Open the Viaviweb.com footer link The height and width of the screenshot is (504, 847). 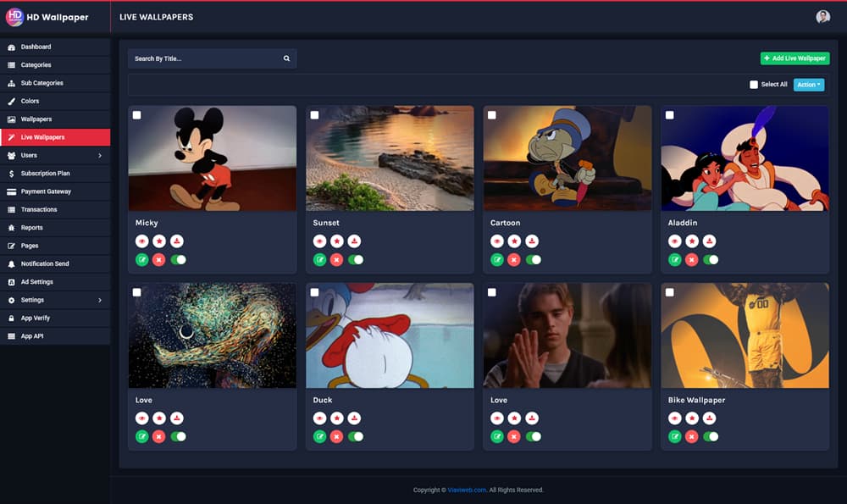click(x=467, y=490)
